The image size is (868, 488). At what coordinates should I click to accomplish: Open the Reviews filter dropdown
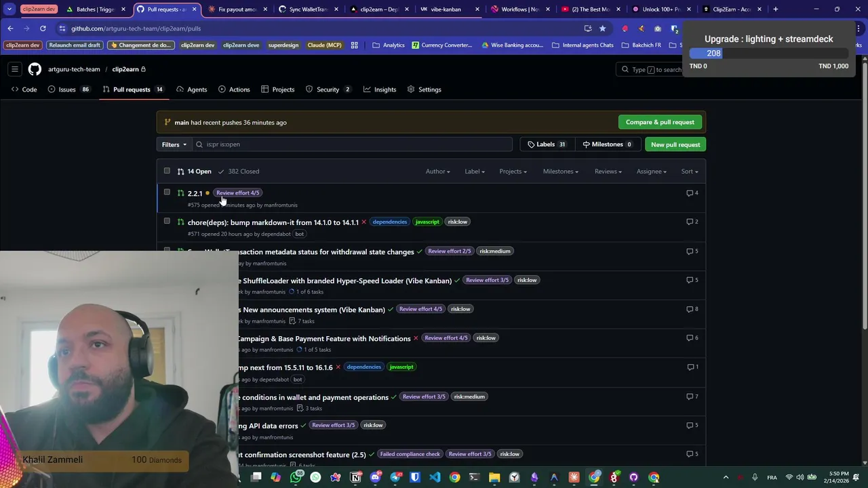click(608, 171)
